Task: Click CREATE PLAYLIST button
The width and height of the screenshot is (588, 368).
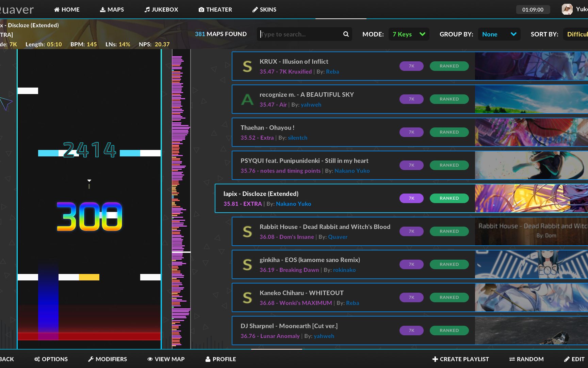Action: (460, 359)
